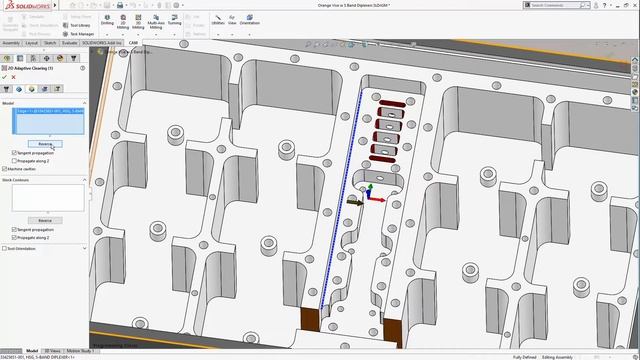
Task: Open the PropertyManager panel tab
Action: point(20,58)
